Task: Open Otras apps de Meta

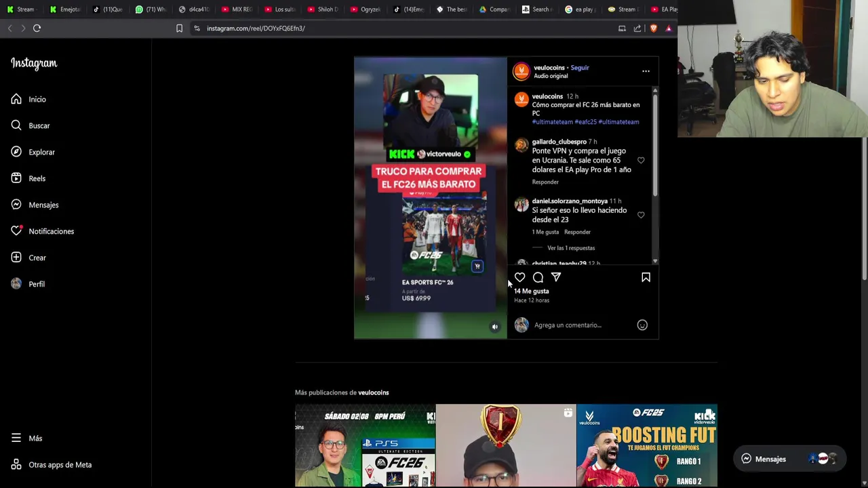Action: tap(51, 464)
